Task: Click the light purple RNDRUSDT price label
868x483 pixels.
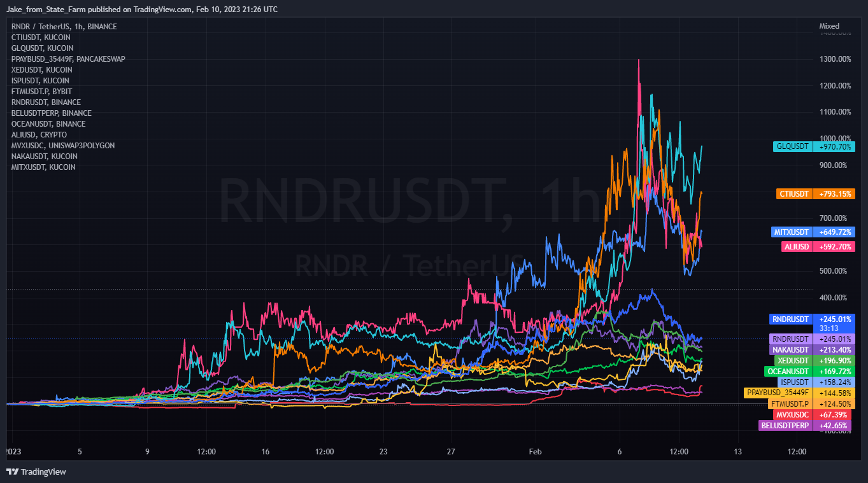Action: [813, 339]
